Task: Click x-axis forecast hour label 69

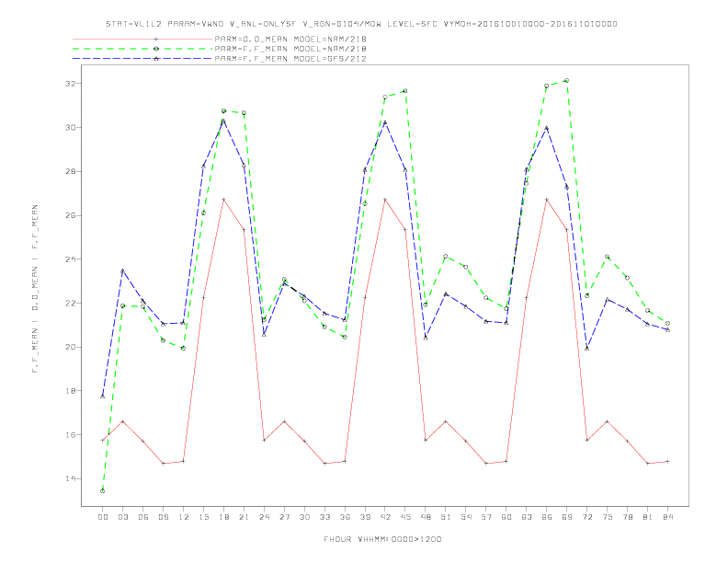Action: tap(567, 517)
